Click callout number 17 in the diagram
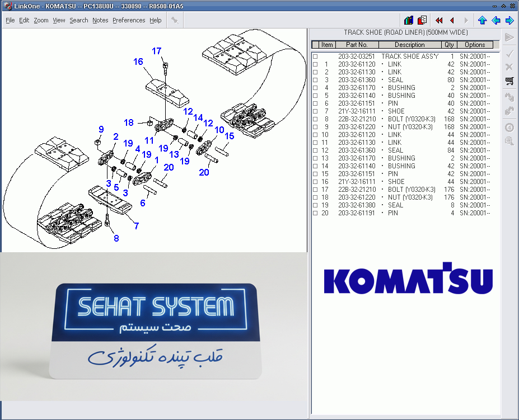 click(157, 51)
